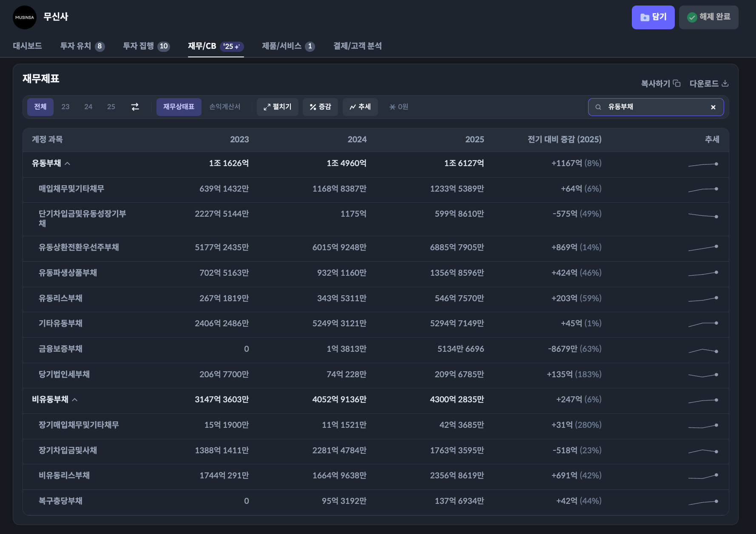756x534 pixels.
Task: Collapse the 유동부채 row
Action: (x=67, y=164)
